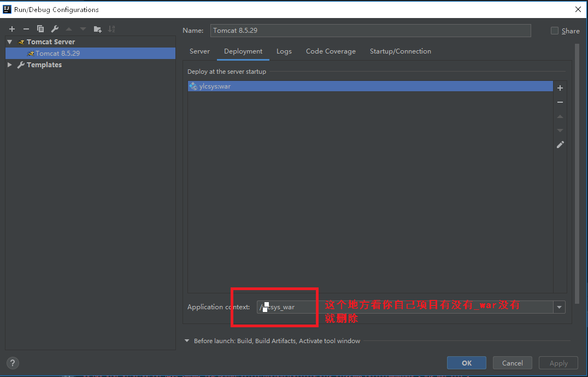Click the IntelliJ logo in title bar
Image resolution: width=588 pixels, height=377 pixels.
pos(7,9)
